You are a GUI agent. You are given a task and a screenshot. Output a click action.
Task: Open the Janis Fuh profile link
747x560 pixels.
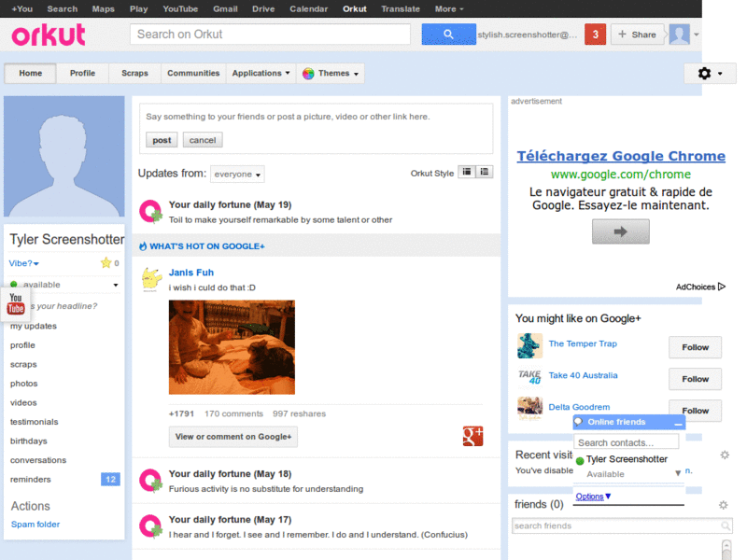(191, 273)
